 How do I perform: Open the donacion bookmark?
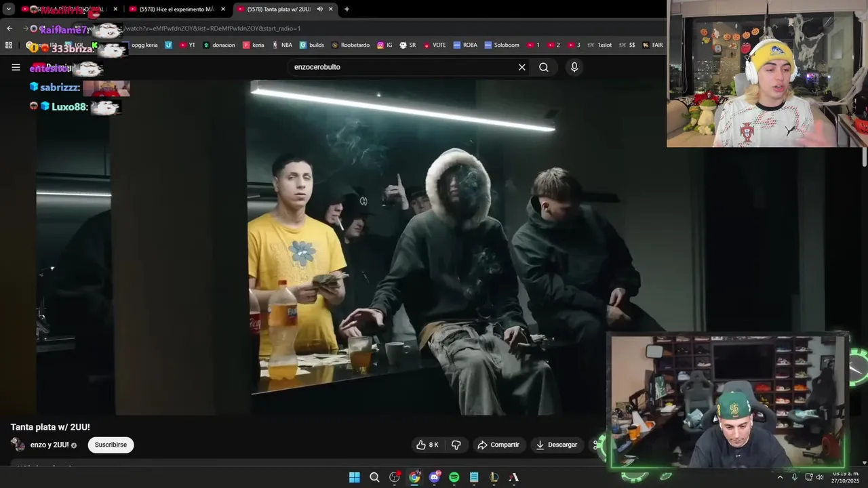[x=219, y=45]
